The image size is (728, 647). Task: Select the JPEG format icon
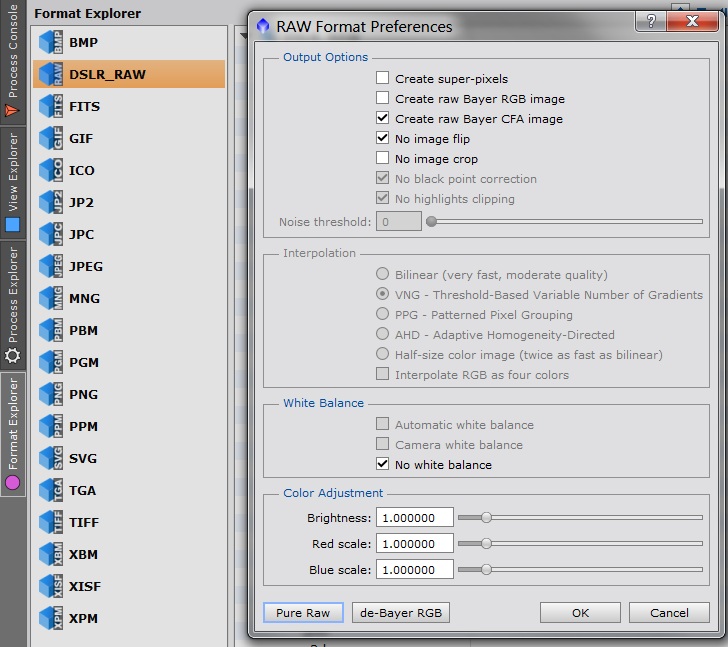click(x=51, y=266)
